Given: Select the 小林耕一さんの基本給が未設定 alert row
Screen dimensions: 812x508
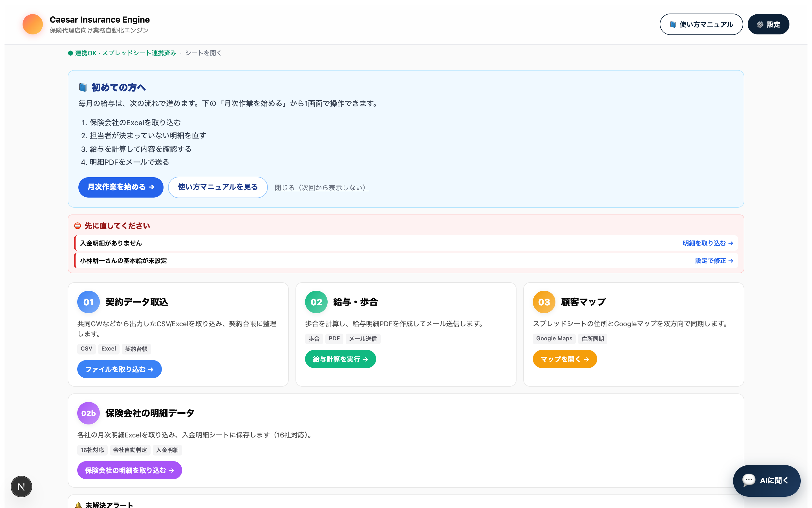Looking at the screenshot, I should 406,261.
